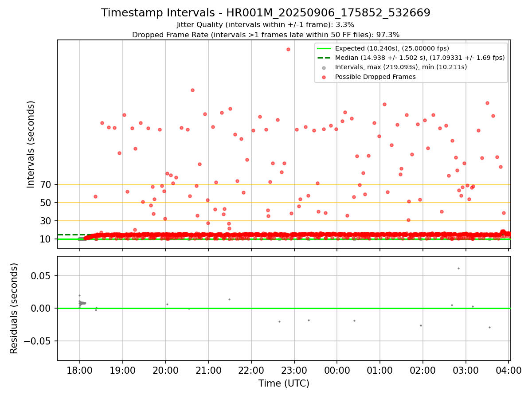Select the Dropped Frame Rate 97.3% subtitle
This screenshot has height=399, width=532.
266,35
